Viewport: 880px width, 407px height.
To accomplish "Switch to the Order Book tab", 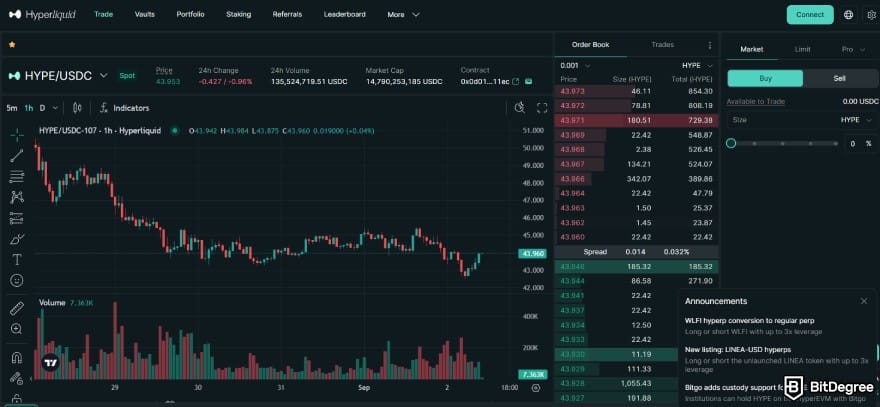I will (590, 45).
